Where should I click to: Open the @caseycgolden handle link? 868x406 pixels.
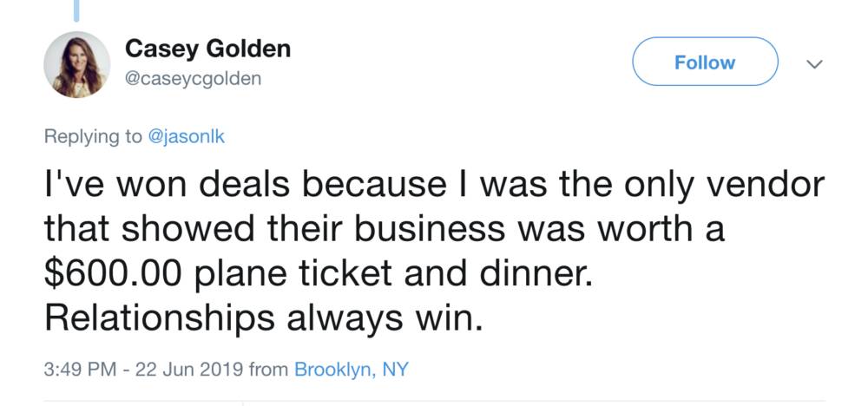tap(194, 79)
